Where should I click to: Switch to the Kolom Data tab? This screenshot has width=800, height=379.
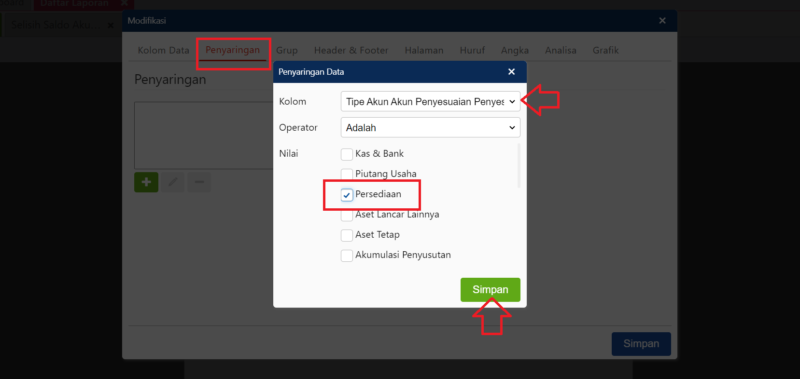tap(163, 50)
